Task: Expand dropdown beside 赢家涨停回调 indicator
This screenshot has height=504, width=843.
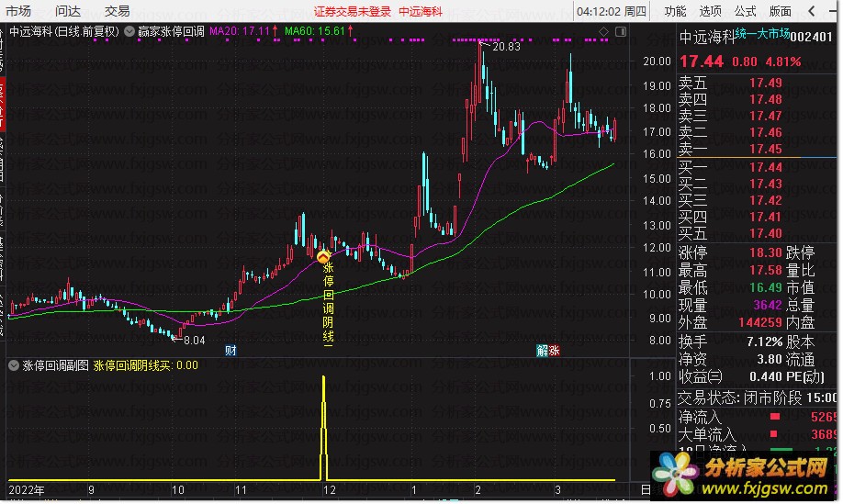Action: click(x=129, y=31)
